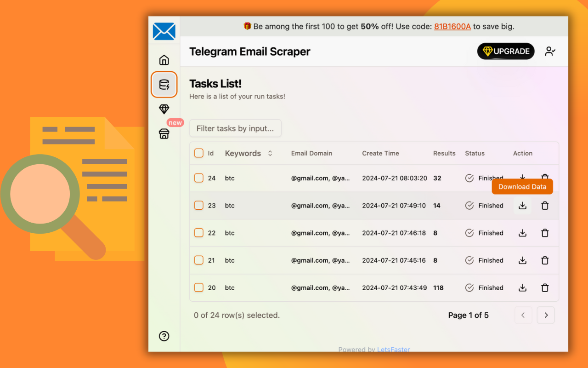Screen dimensions: 588x368
Task: Click the results value 14
Action: pyautogui.click(x=437, y=206)
